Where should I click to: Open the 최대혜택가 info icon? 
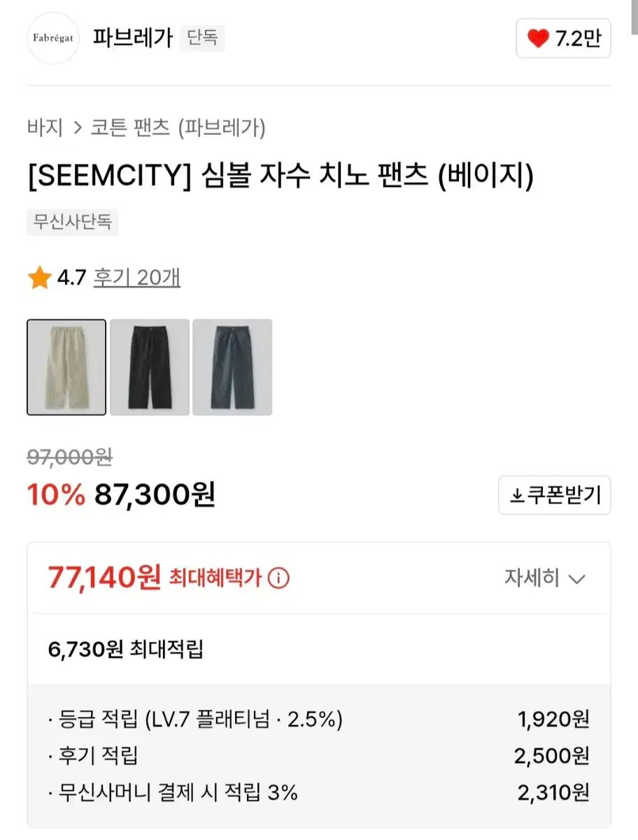(x=278, y=578)
